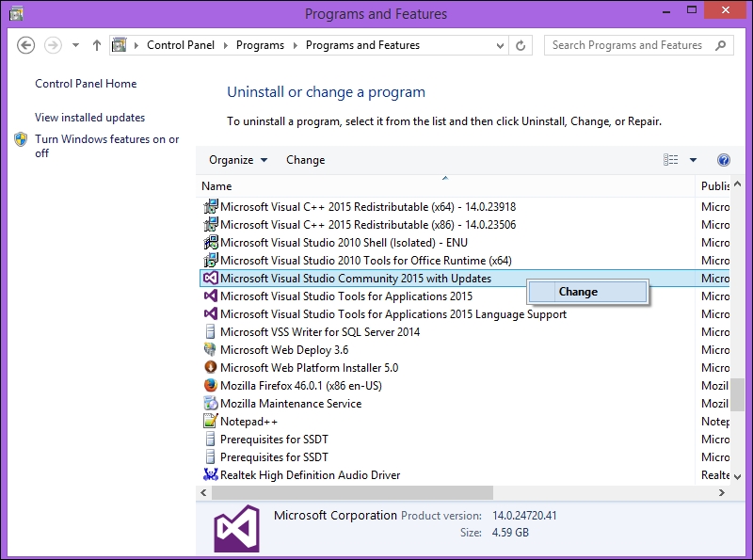Viewport: 753px width, 560px height.
Task: Select Microsoft Web Deploy 3.6 name
Action: (284, 349)
